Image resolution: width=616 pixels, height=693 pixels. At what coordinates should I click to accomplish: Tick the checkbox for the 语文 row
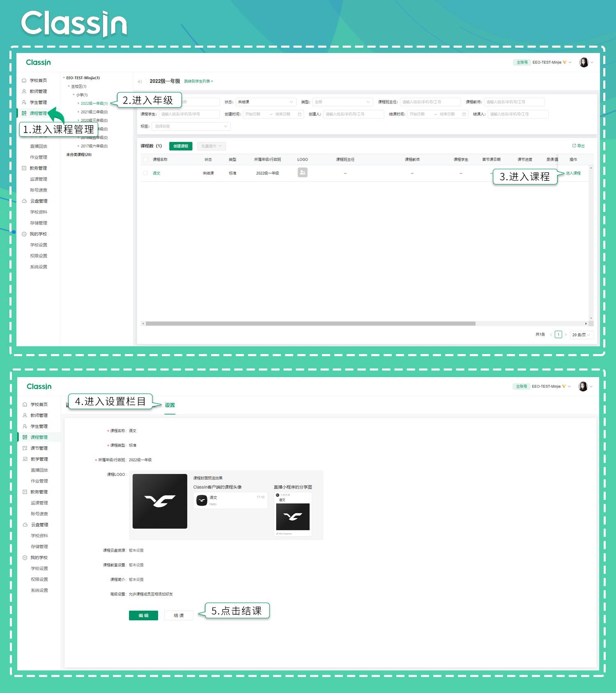145,173
